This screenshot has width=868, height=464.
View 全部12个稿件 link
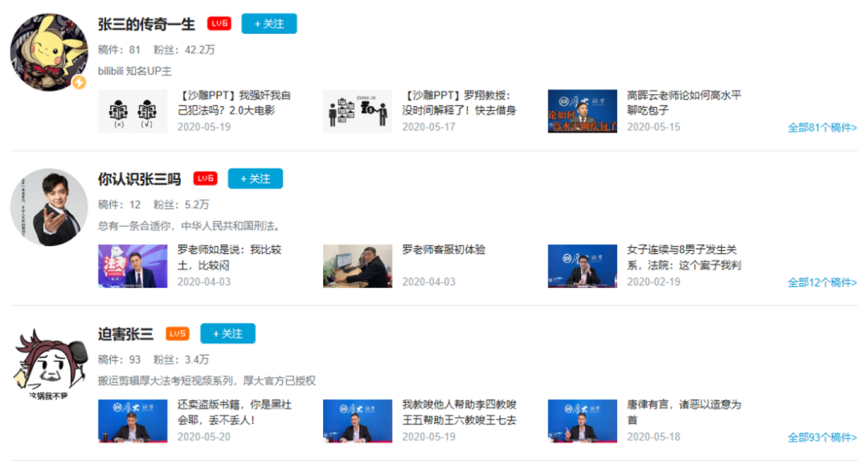point(822,283)
